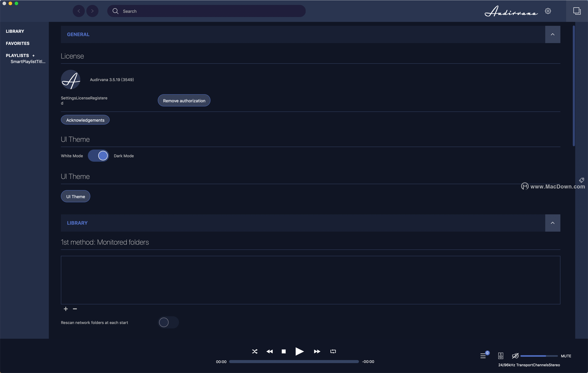Toggle the repeat loop icon

[x=333, y=351]
